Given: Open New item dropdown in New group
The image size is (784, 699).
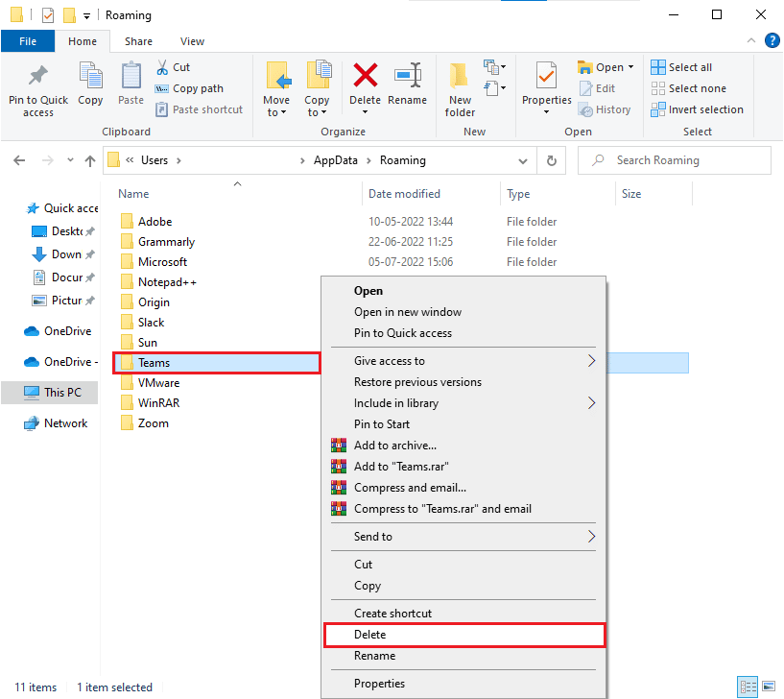Looking at the screenshot, I should click(494, 66).
